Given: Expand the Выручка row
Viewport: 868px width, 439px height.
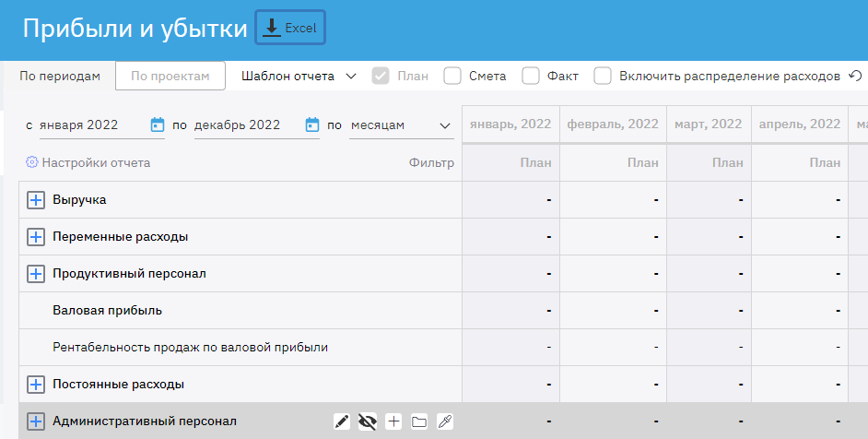Looking at the screenshot, I should (36, 199).
